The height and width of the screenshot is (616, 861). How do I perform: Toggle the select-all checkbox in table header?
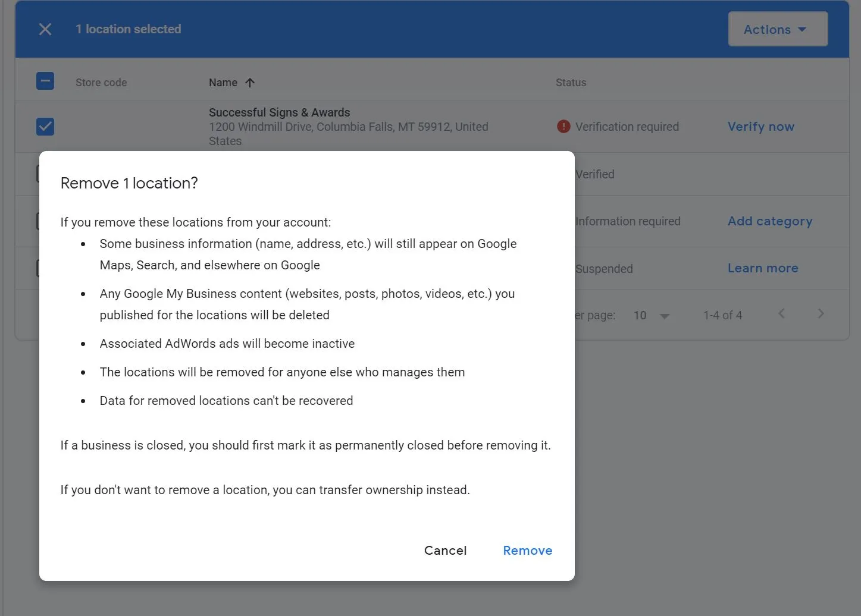point(45,81)
